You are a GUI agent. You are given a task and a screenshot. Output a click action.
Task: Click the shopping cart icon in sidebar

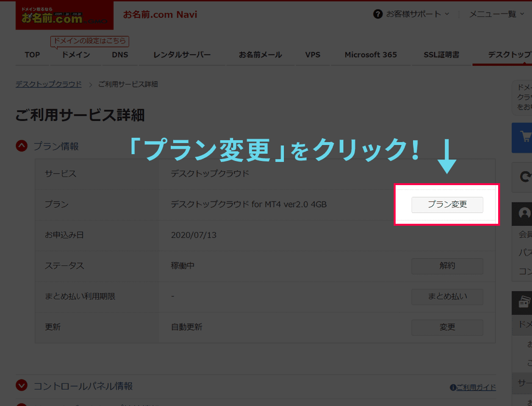525,137
